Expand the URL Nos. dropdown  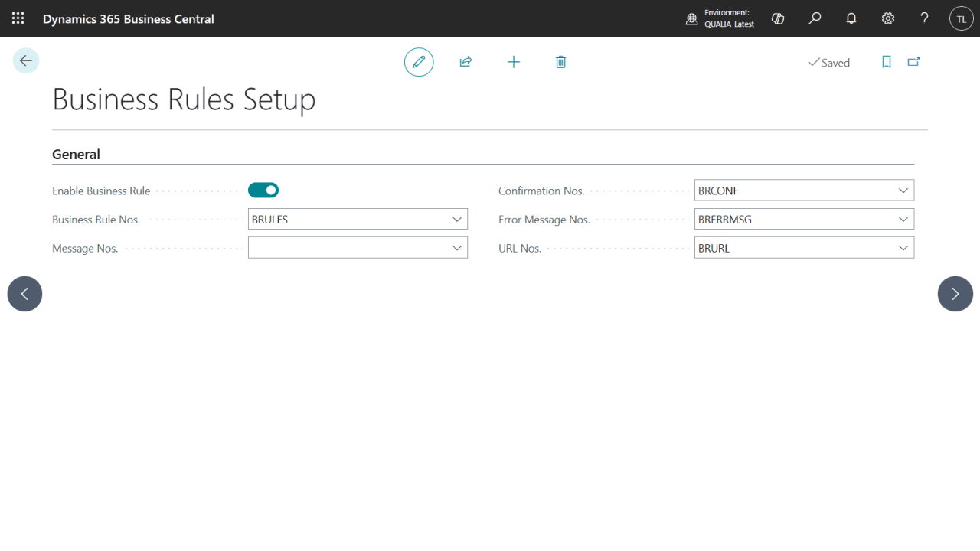click(x=903, y=248)
